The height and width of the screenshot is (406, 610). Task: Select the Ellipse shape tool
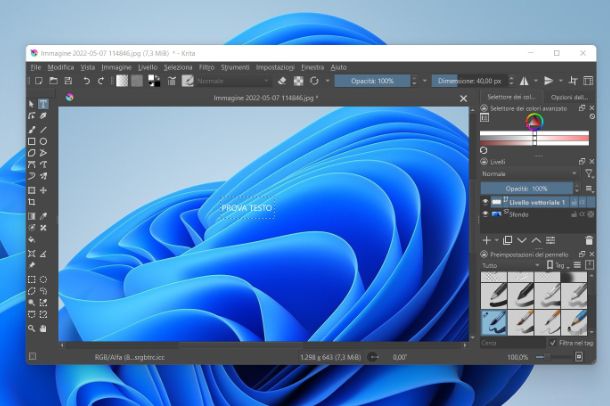(43, 141)
